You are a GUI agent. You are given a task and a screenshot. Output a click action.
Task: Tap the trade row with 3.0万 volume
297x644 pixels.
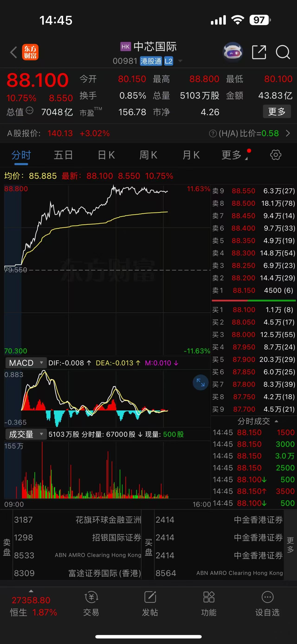254,456
